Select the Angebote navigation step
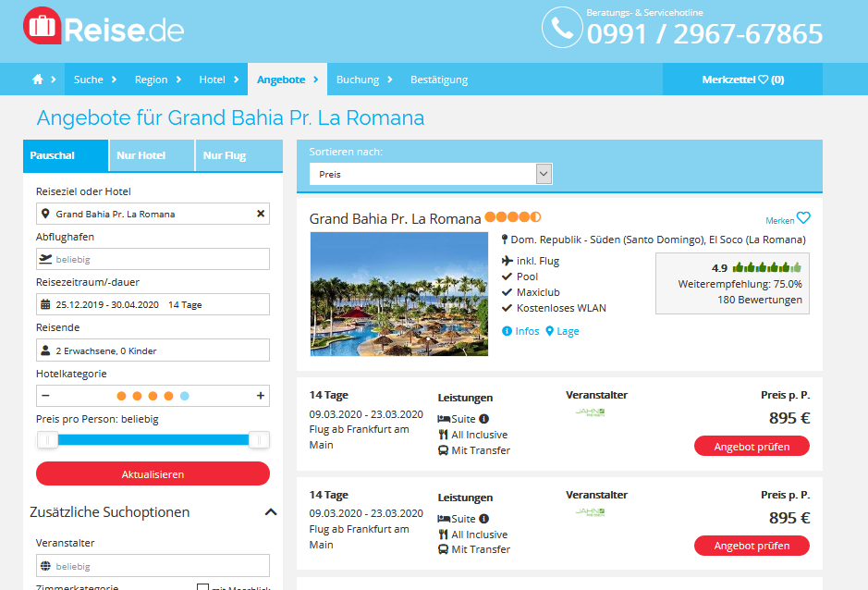 [287, 80]
